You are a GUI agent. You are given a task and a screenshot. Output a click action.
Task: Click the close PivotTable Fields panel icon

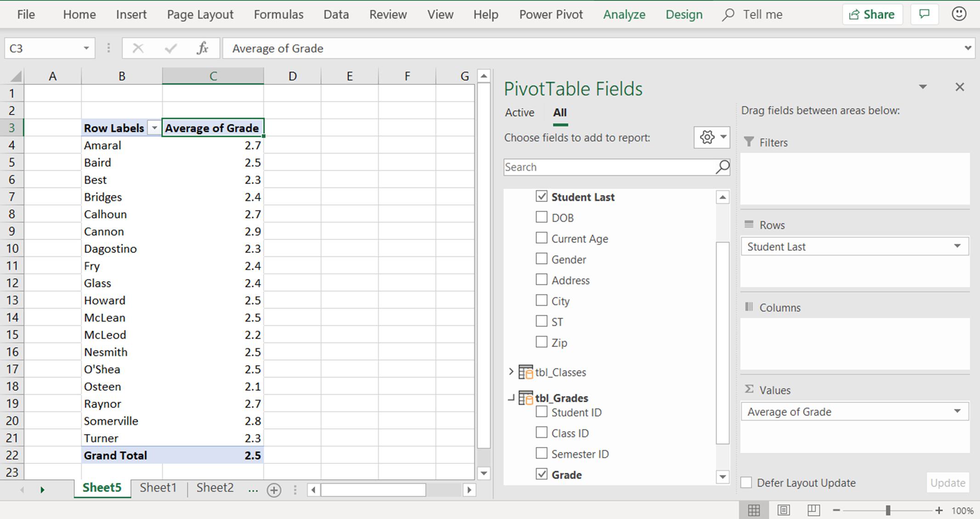[x=961, y=87]
